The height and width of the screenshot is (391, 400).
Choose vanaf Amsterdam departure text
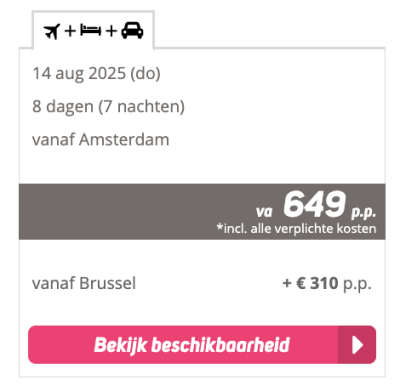tap(101, 140)
